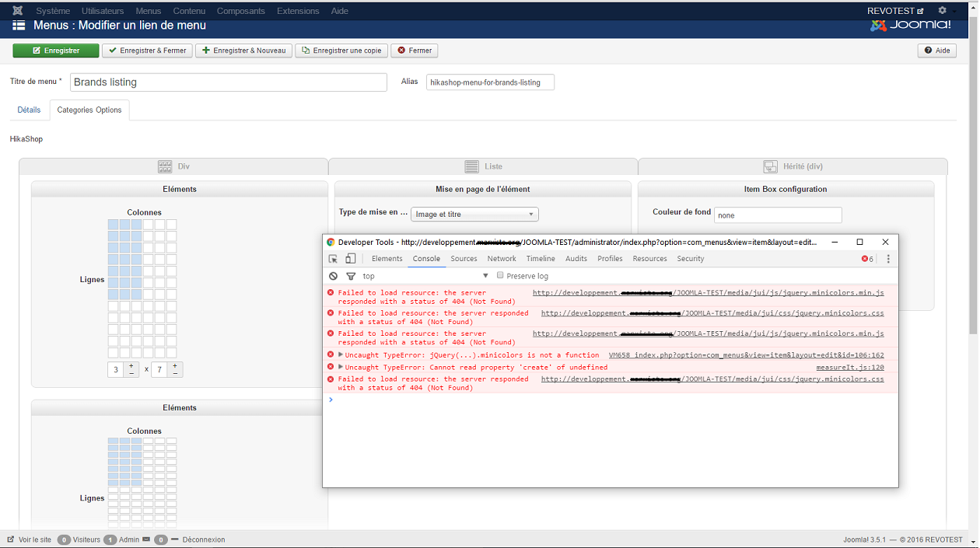Toggle the device toolbar icon in DevTools
980x548 pixels.
pyautogui.click(x=351, y=259)
